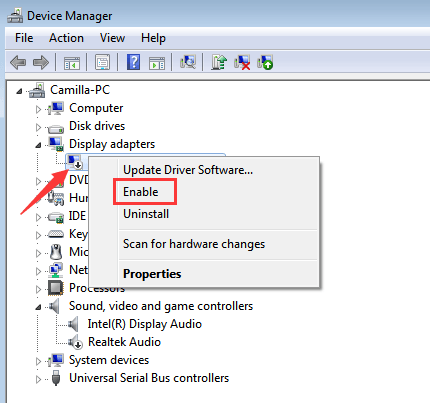Select the Realtek Audio device
This screenshot has height=403, width=430.
click(x=124, y=342)
